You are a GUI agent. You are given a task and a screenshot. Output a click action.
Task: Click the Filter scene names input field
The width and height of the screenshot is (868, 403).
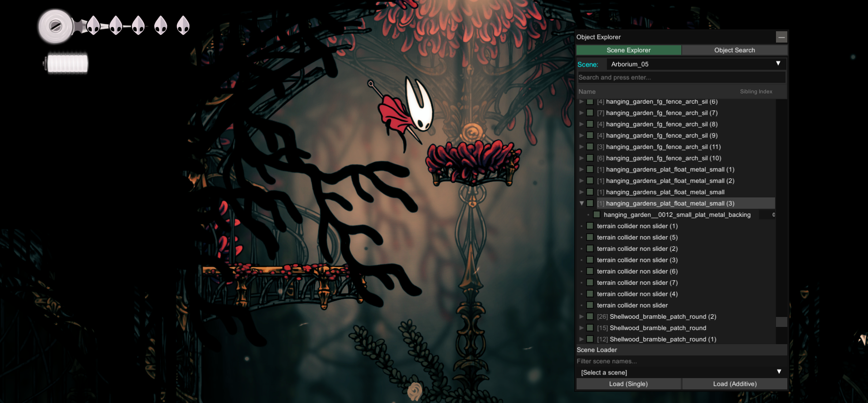coord(681,361)
